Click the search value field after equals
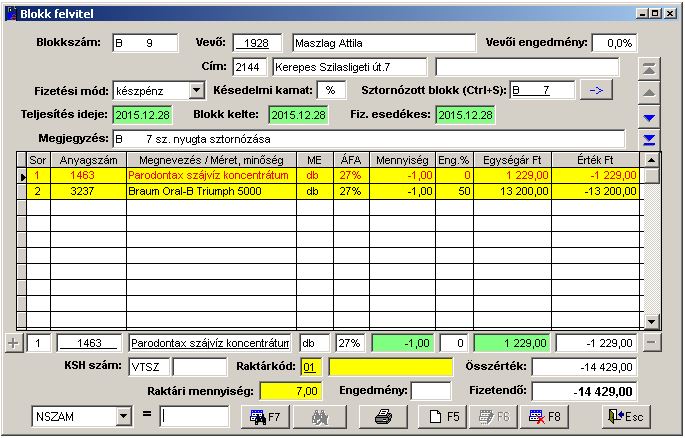 click(194, 417)
